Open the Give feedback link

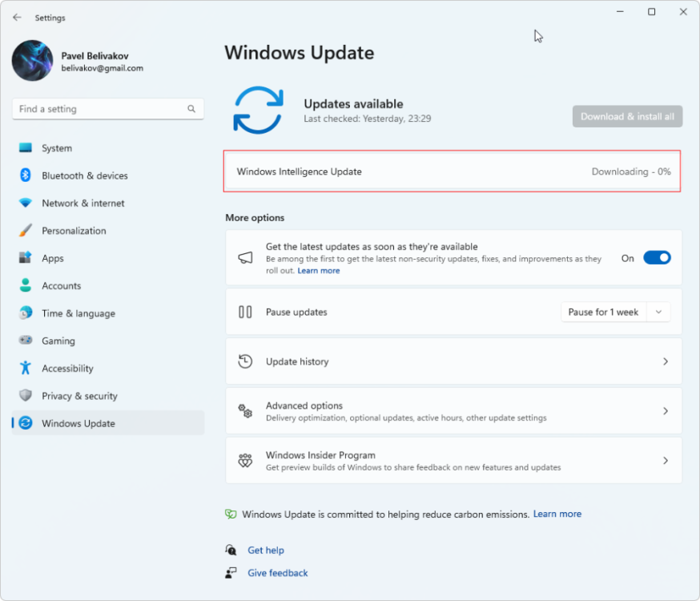point(278,573)
